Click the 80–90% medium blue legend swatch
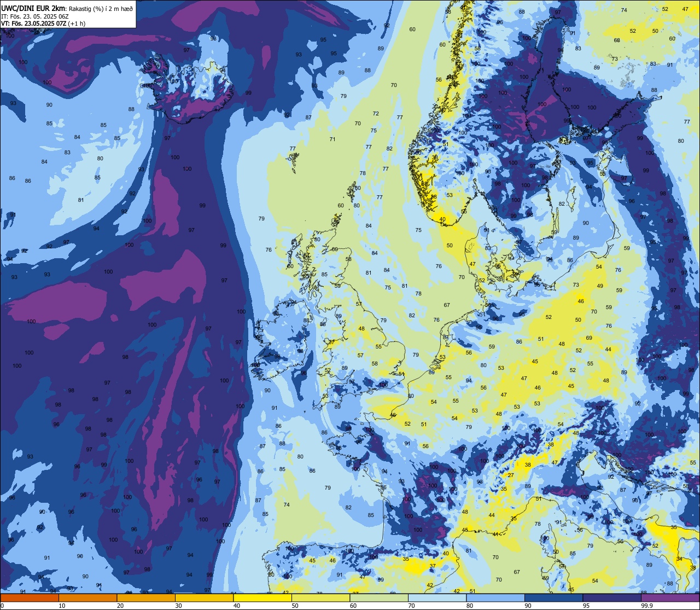Image resolution: width=700 pixels, height=610 pixels. [495, 598]
